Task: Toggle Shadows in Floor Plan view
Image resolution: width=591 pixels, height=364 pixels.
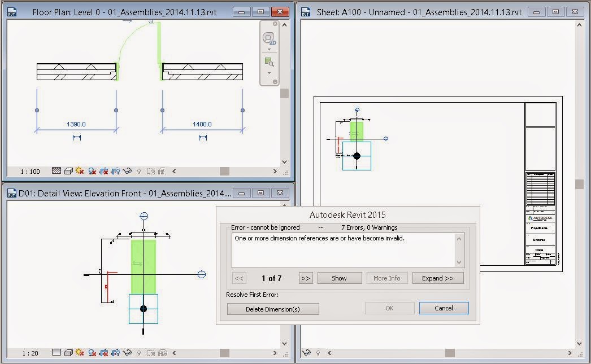Action: (92, 171)
